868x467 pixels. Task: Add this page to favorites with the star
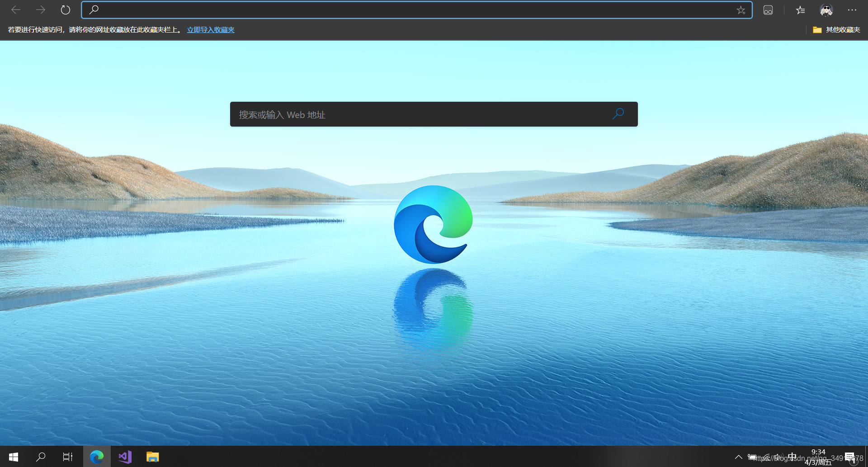pyautogui.click(x=741, y=10)
